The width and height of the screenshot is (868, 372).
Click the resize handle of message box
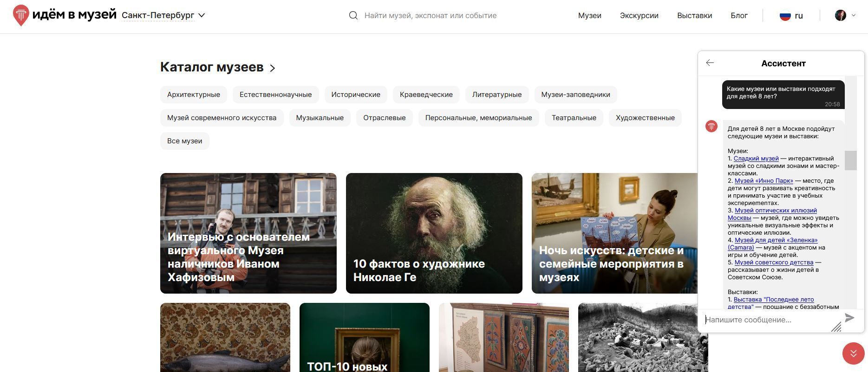[836, 327]
